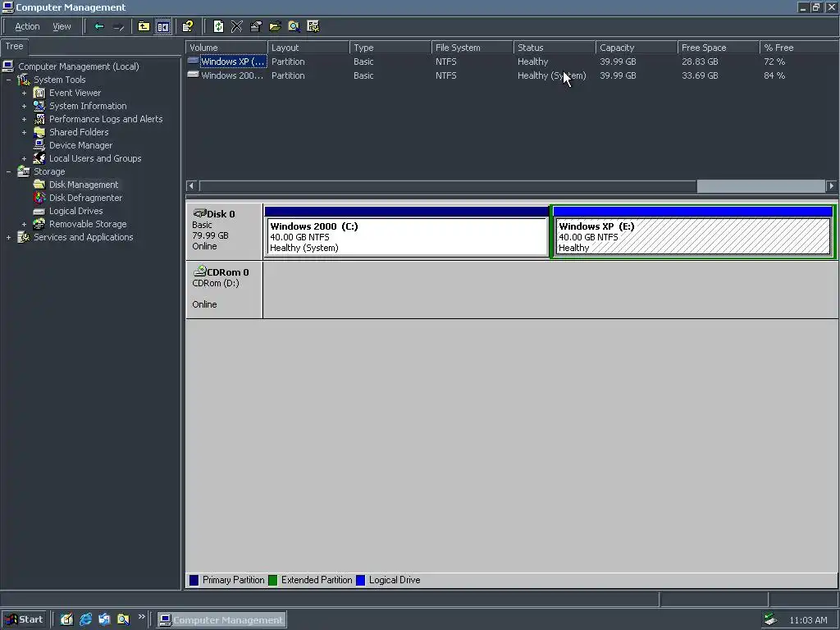Click the Extended Partition legend swatch

coord(272,580)
